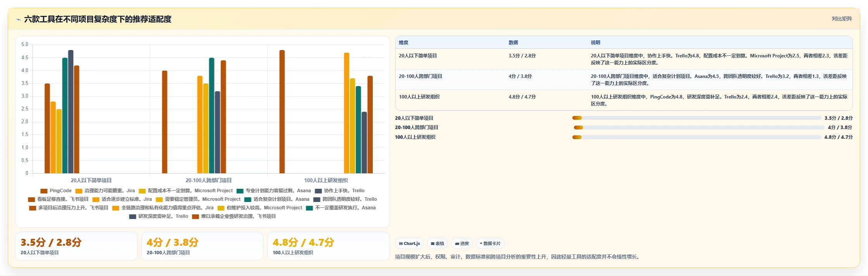Image resolution: width=868 pixels, height=276 pixels.
Task: Toggle legend item 看板足够直接。飞书项目
Action: tap(58, 199)
